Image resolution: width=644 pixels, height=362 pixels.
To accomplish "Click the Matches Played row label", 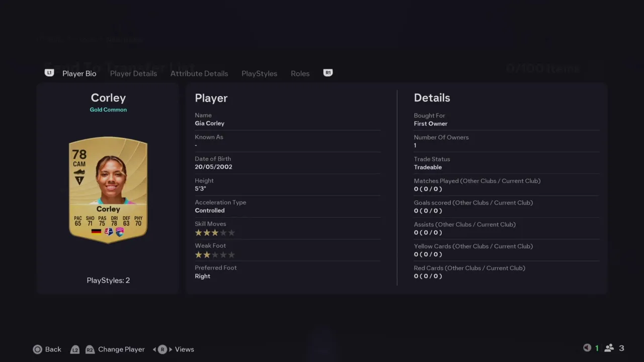I will click(x=477, y=181).
